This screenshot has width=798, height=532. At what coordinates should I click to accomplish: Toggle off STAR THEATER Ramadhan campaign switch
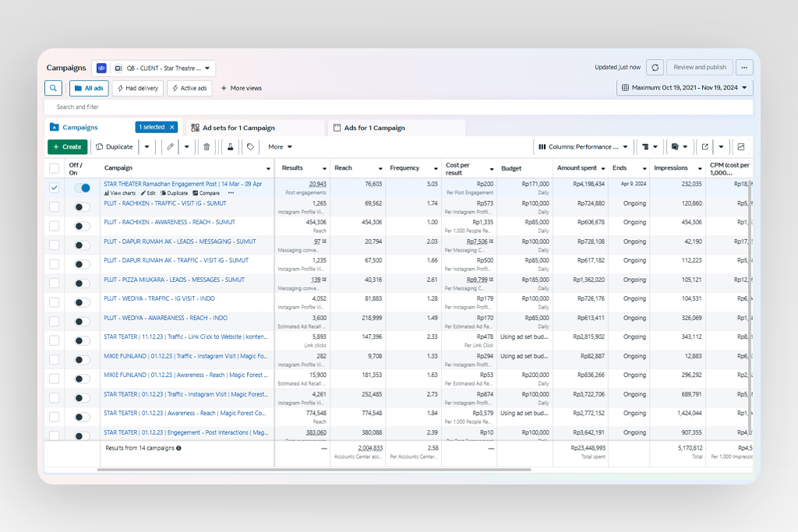(x=82, y=188)
